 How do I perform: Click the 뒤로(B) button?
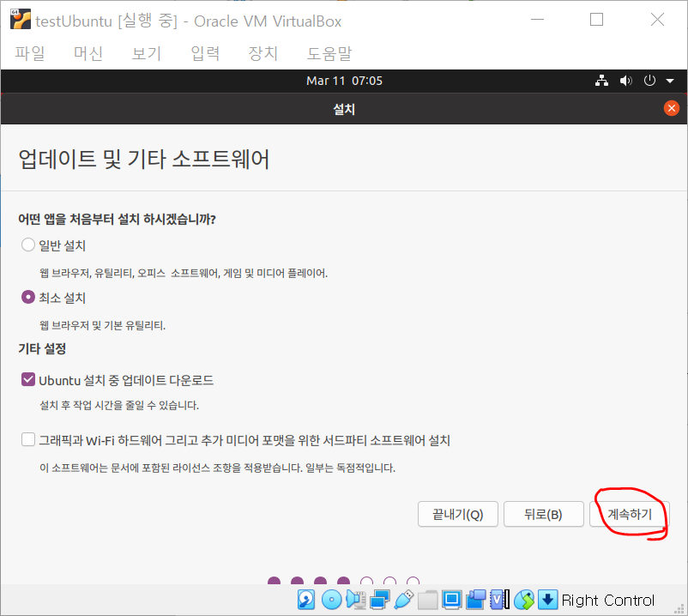[543, 514]
